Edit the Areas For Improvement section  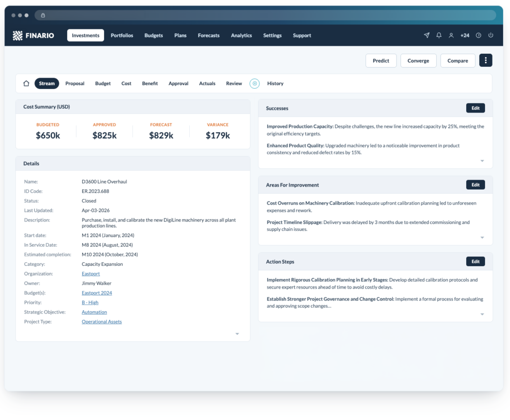click(x=476, y=185)
